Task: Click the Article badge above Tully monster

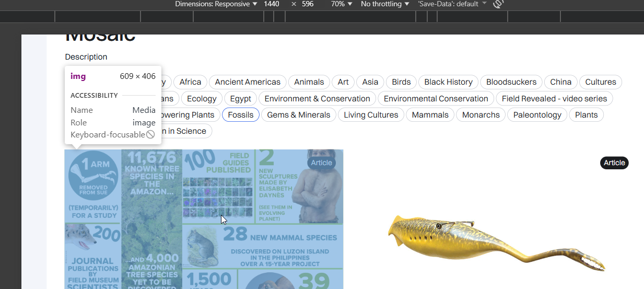Action: point(614,163)
